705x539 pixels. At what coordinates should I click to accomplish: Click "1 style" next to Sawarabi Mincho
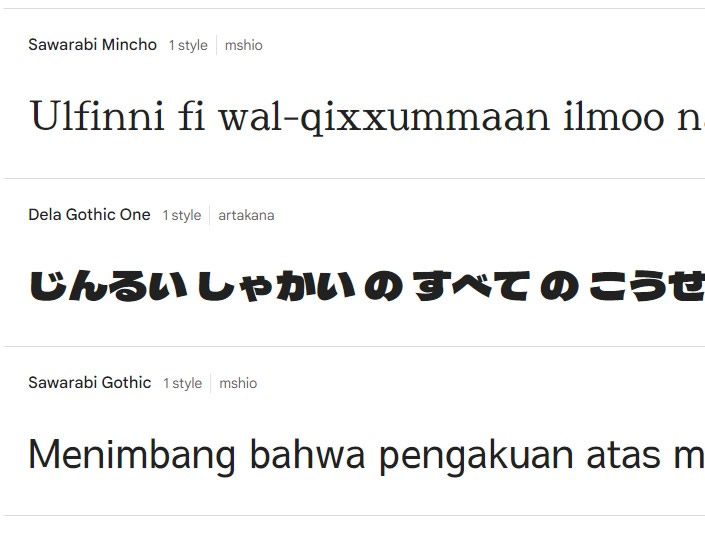tap(188, 45)
